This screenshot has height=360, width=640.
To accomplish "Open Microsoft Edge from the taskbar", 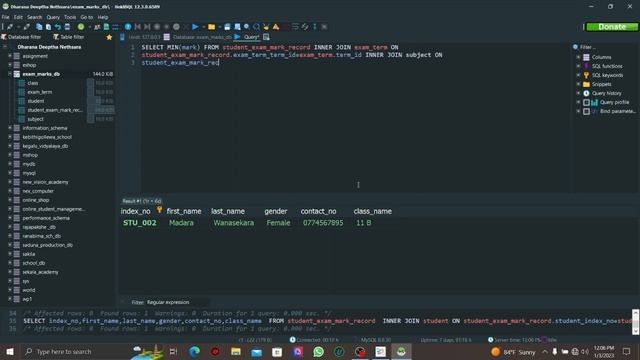I will tap(194, 351).
